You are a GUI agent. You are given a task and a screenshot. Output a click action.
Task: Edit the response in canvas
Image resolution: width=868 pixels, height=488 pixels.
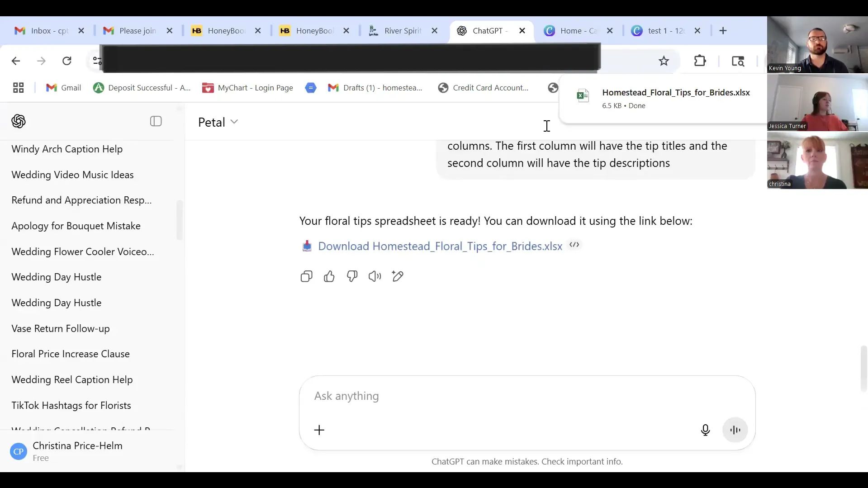point(398,276)
